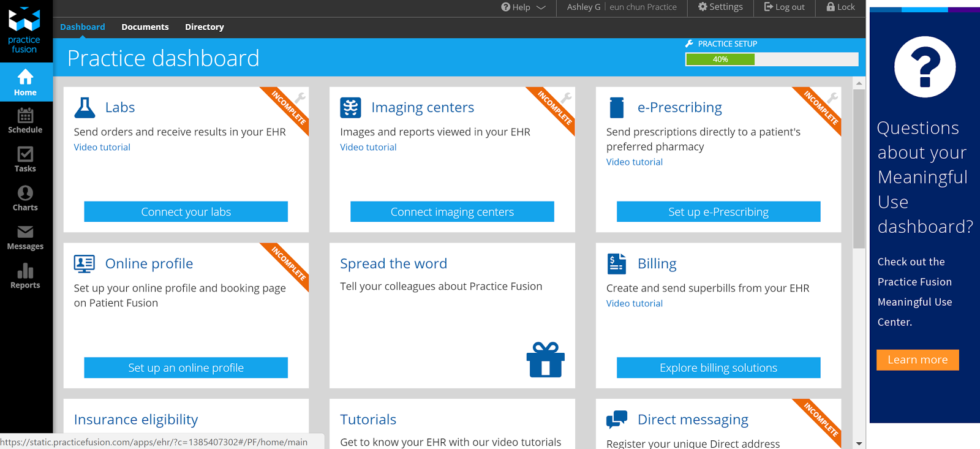Open Reports bar chart icon
Viewport: 980px width, 449px height.
click(25, 270)
